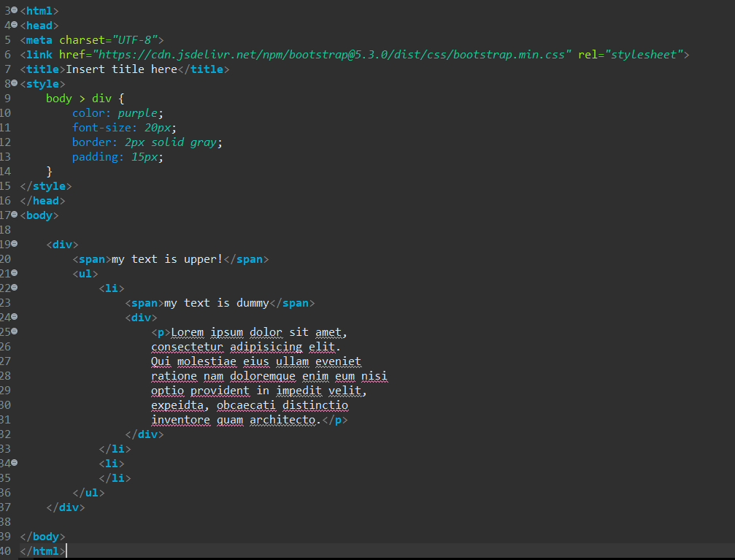Collapse the ul element fold marker
Screen dimensions: 735x560
click(15, 272)
